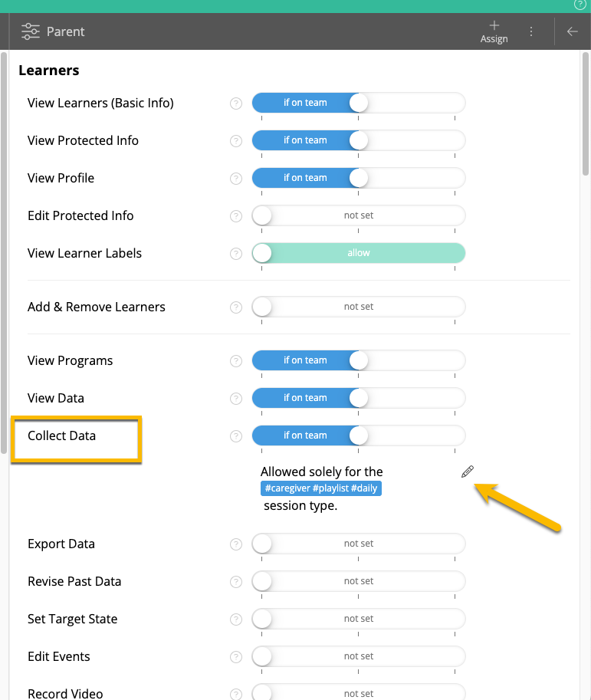Toggle the View Learner Labels allow switch
This screenshot has height=700, width=591.
click(x=359, y=253)
